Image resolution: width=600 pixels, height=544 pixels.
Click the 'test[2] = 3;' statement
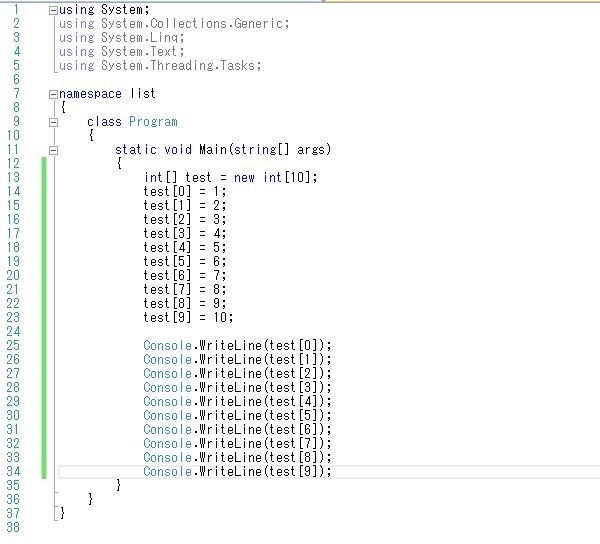click(x=185, y=219)
